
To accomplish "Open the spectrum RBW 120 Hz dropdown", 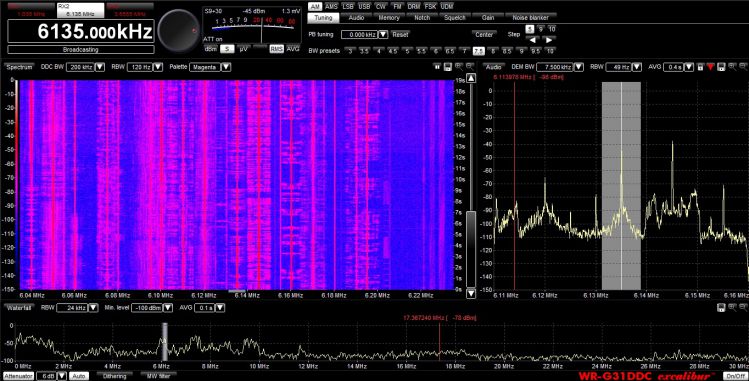I will click(x=158, y=67).
